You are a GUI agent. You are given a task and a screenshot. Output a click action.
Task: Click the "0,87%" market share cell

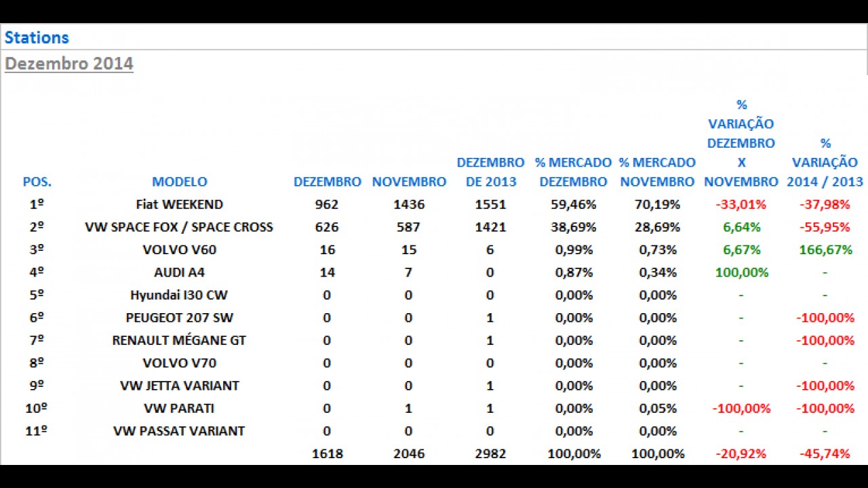coord(573,272)
